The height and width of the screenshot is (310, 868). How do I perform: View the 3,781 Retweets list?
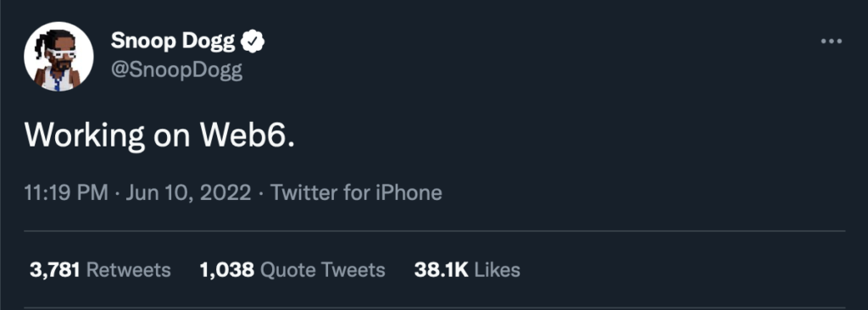(x=100, y=270)
